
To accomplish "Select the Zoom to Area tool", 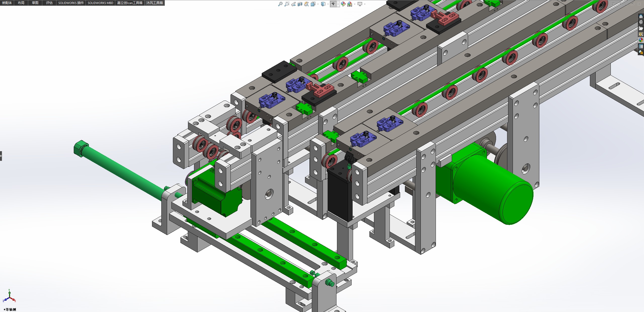I will (287, 4).
